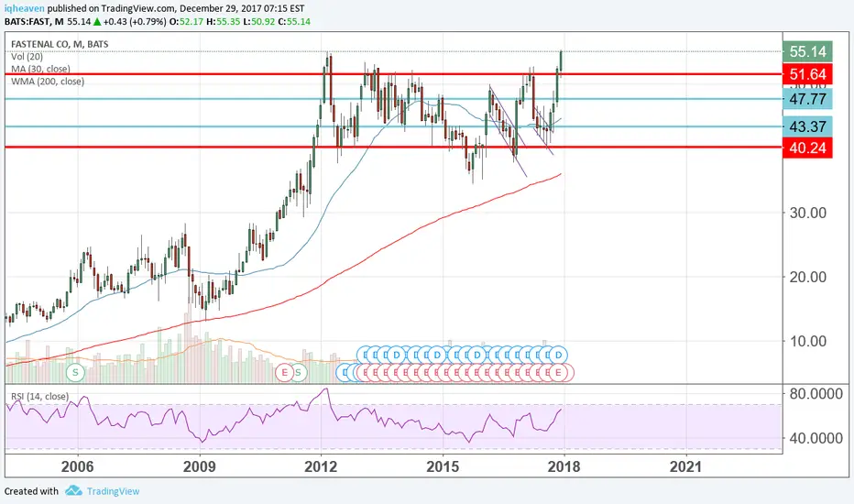Click the MA (30, close) indicator label
Image resolution: width=854 pixels, height=504 pixels.
pyautogui.click(x=40, y=70)
